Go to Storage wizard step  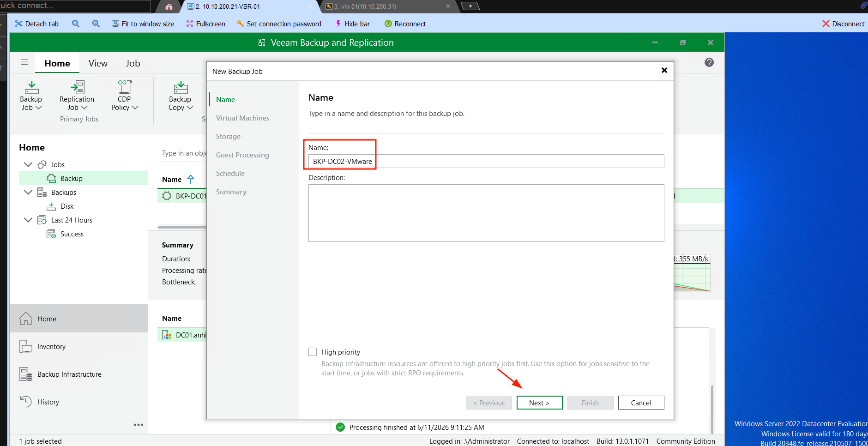228,136
